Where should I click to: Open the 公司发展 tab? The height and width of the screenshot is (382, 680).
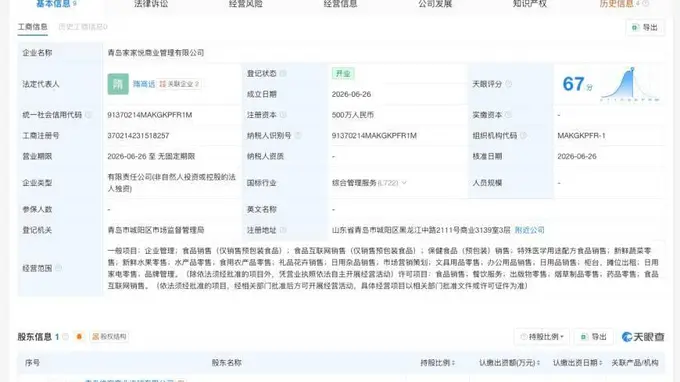point(435,4)
